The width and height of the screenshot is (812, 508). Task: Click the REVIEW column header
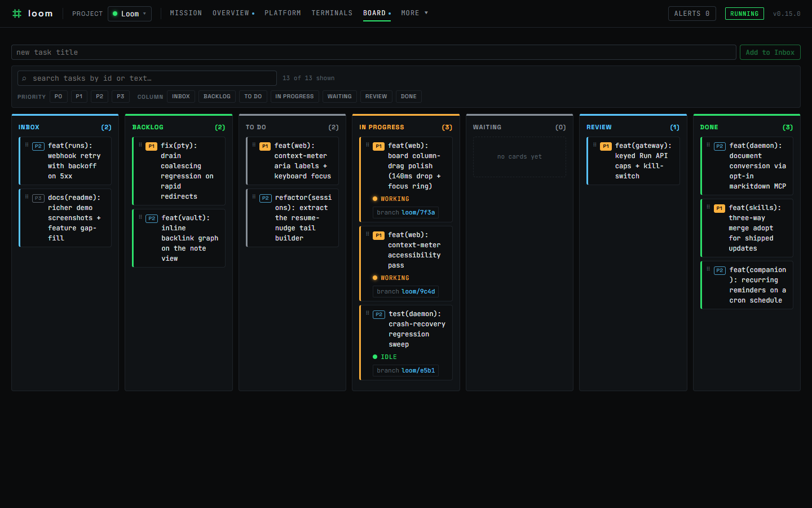pyautogui.click(x=633, y=127)
